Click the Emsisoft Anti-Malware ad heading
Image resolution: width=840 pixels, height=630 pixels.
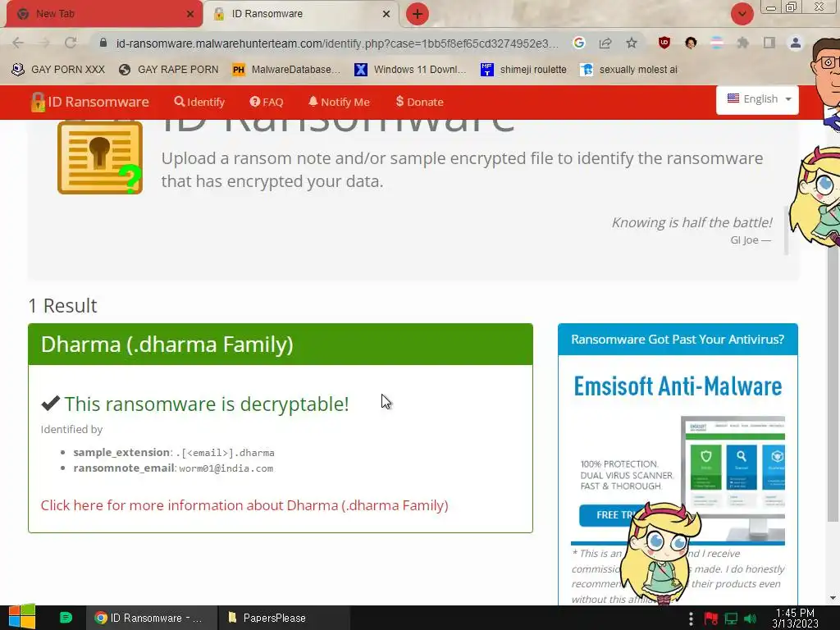[x=678, y=386]
